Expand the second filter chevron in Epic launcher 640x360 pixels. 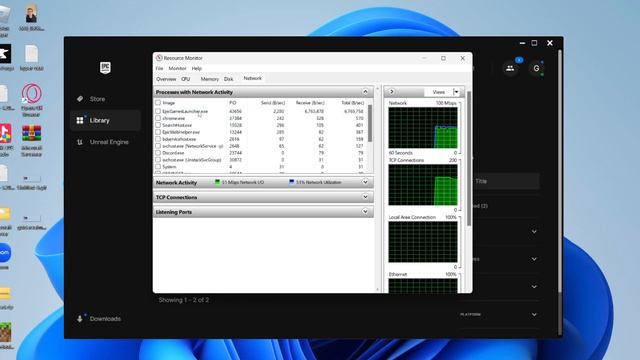(x=534, y=259)
